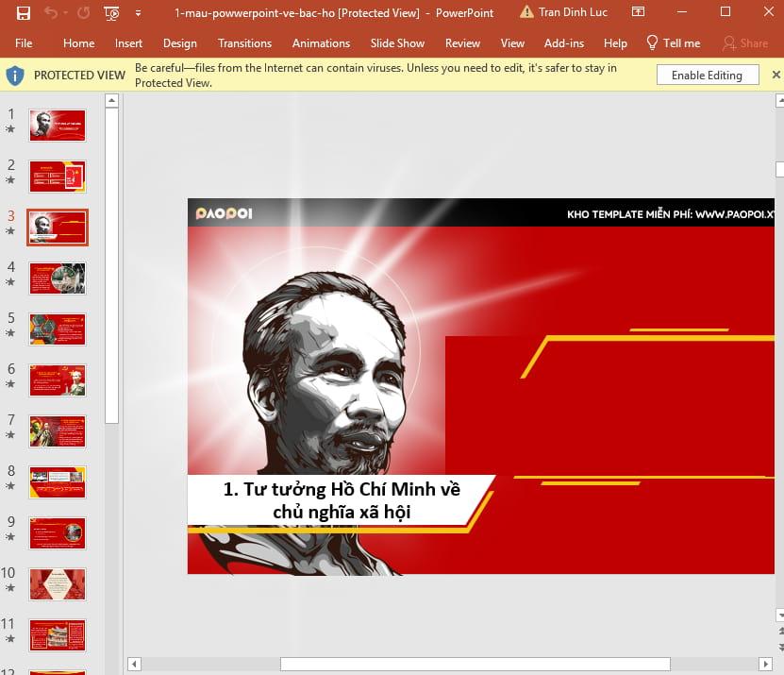This screenshot has height=675, width=784.
Task: Open Ribbon Display Options icon
Action: tap(638, 11)
